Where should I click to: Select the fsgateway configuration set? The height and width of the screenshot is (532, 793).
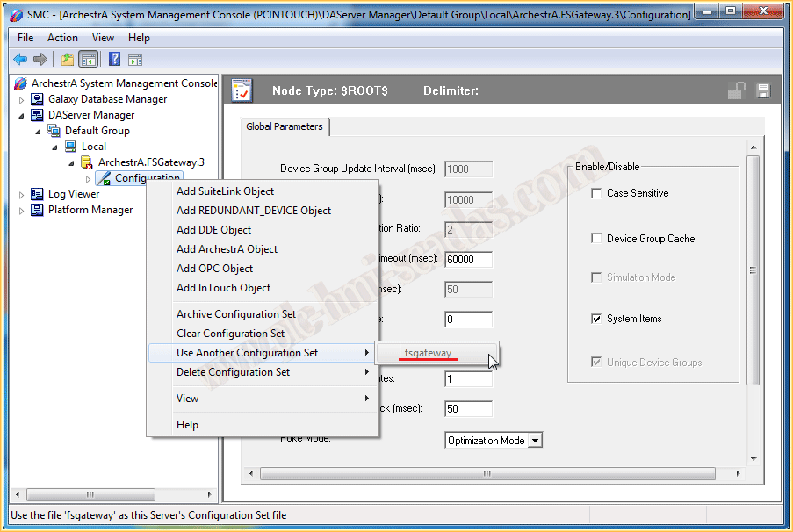[x=429, y=353]
